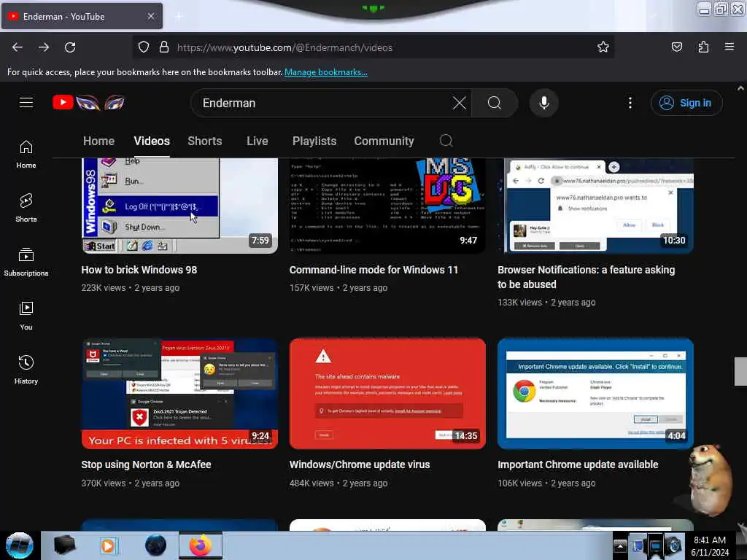747x560 pixels.
Task: Open new browser tab
Action: tap(179, 16)
